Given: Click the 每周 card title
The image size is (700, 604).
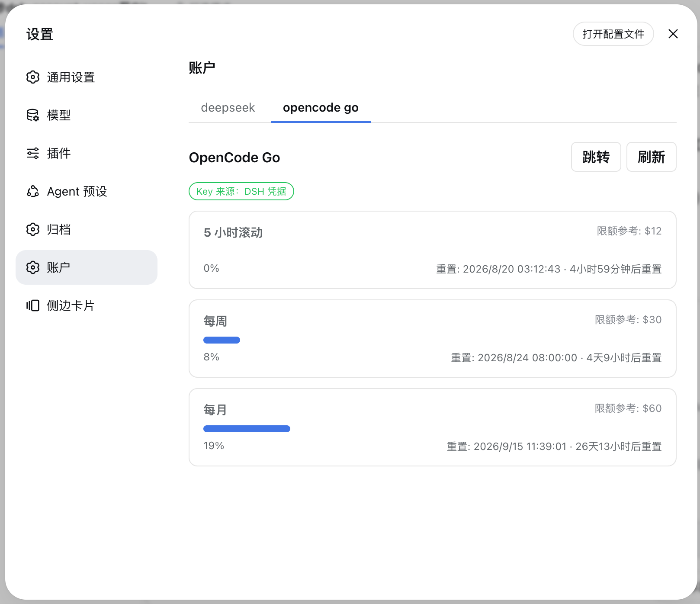Looking at the screenshot, I should pyautogui.click(x=215, y=321).
